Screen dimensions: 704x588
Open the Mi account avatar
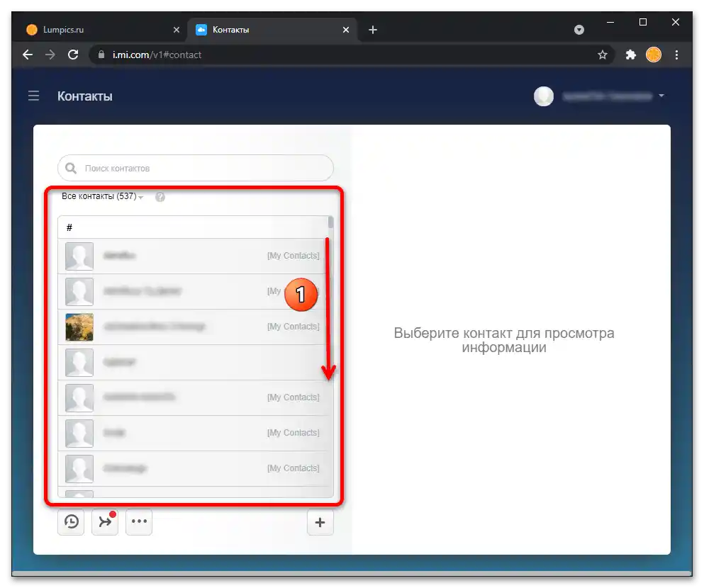tap(543, 96)
